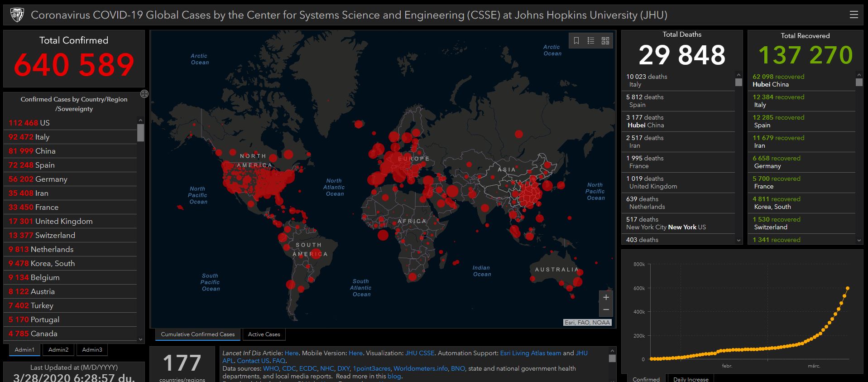Open map bookmarks
The width and height of the screenshot is (868, 382).
tap(576, 41)
